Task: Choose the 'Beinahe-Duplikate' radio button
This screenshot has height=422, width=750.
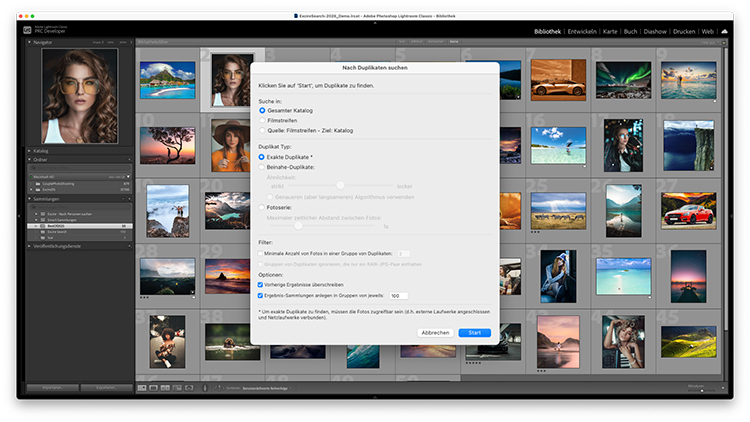Action: coord(262,167)
